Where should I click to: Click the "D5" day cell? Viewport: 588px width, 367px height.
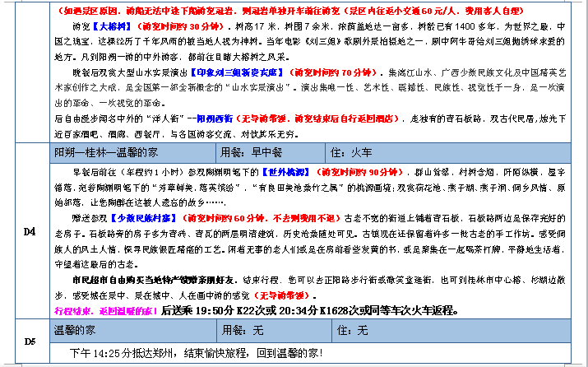click(30, 341)
